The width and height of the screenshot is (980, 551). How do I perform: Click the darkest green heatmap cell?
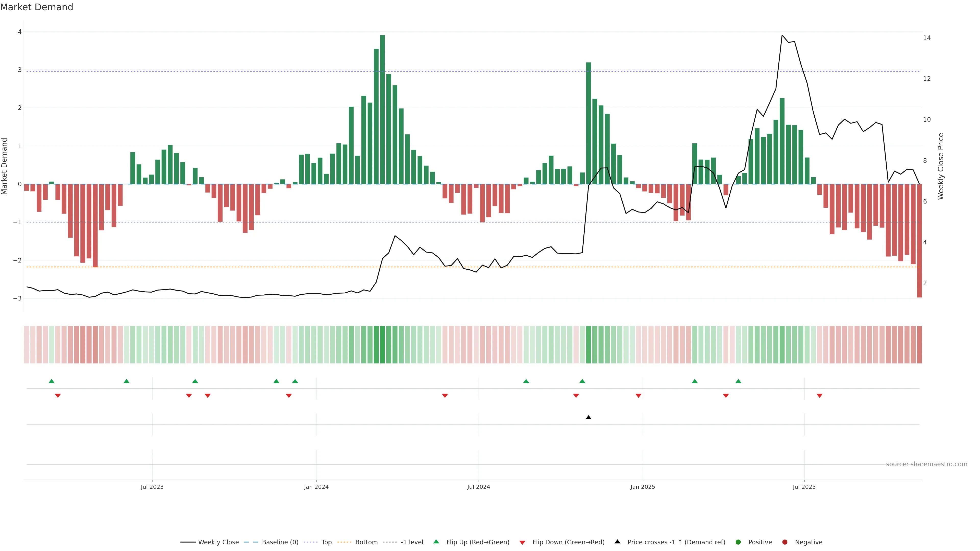(382, 345)
